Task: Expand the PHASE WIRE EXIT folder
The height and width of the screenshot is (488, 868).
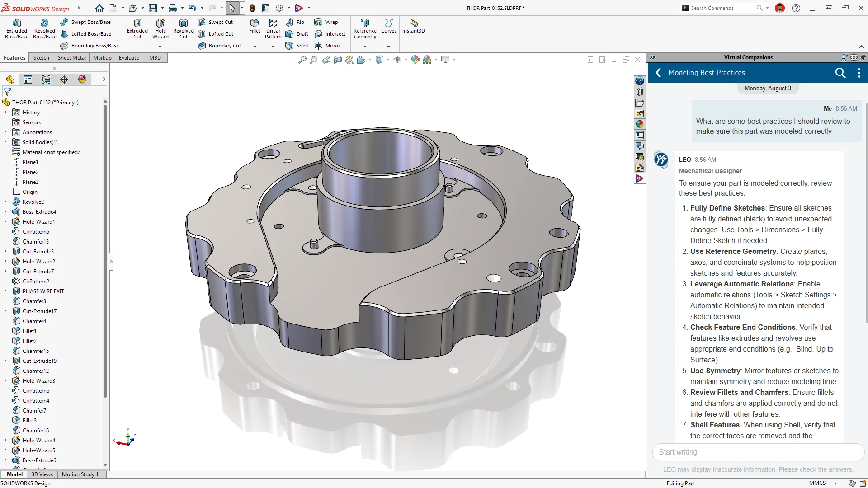Action: [5, 291]
